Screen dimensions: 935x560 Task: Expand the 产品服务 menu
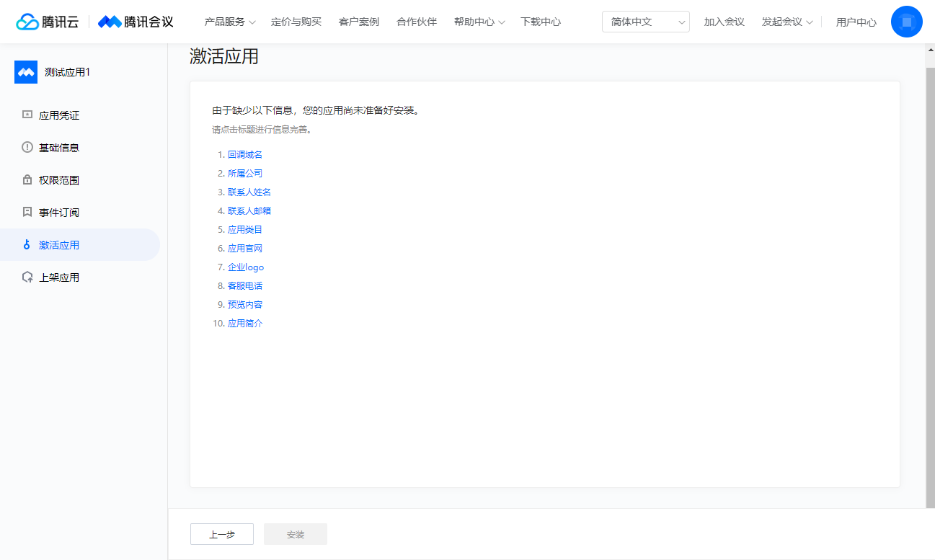[x=230, y=22]
